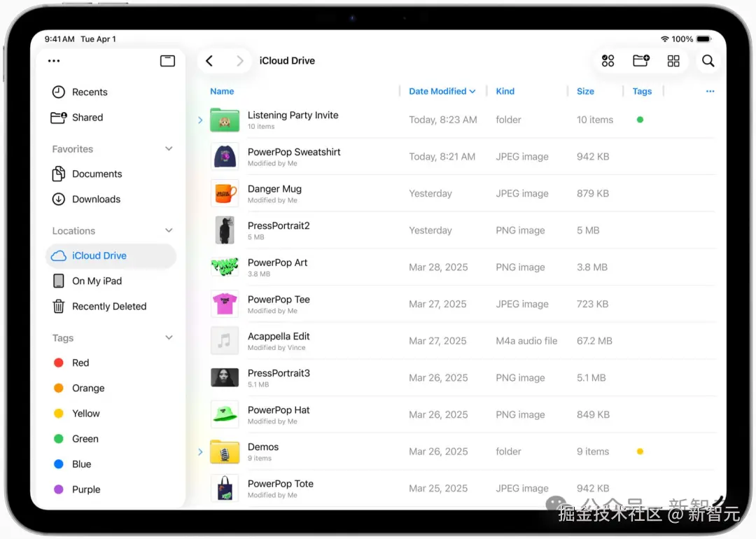Viewport: 756px width, 539px height.
Task: Sort by the Name column
Action: [222, 91]
